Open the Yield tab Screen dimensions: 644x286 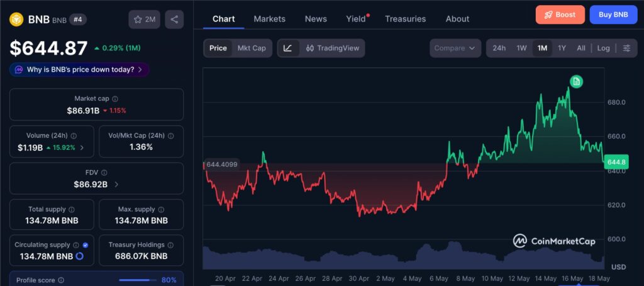click(356, 19)
